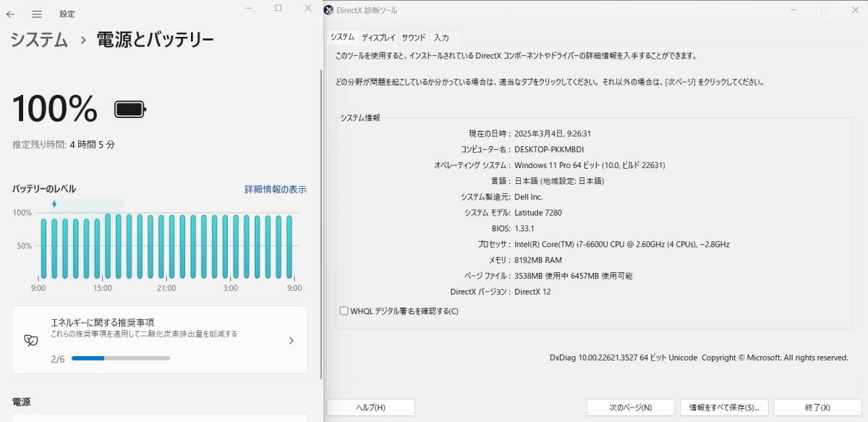Click the 21:00 chart axis label

[x=166, y=287]
